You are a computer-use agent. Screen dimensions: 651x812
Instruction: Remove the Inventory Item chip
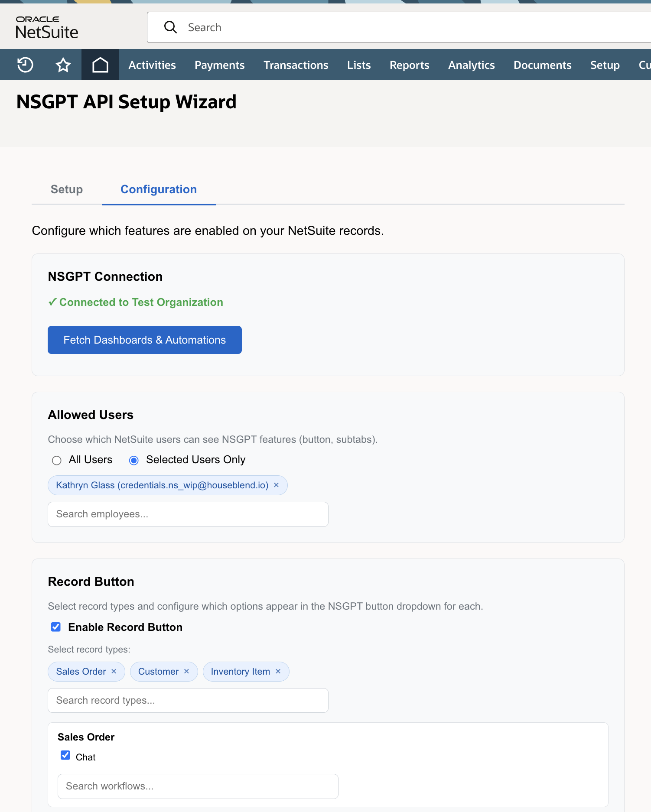(278, 671)
